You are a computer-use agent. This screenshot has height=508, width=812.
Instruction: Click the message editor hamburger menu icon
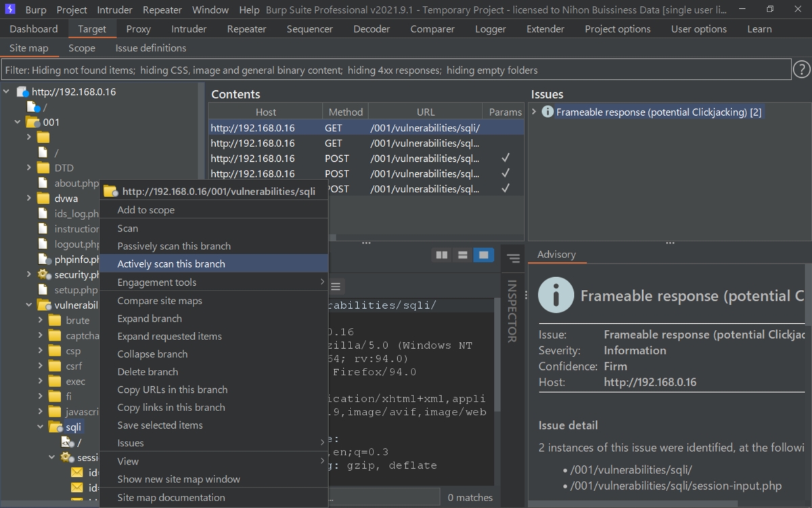335,286
